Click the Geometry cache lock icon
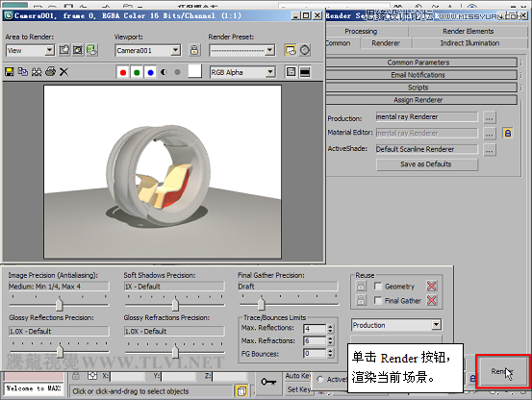This screenshot has height=400, width=532. pos(361,286)
